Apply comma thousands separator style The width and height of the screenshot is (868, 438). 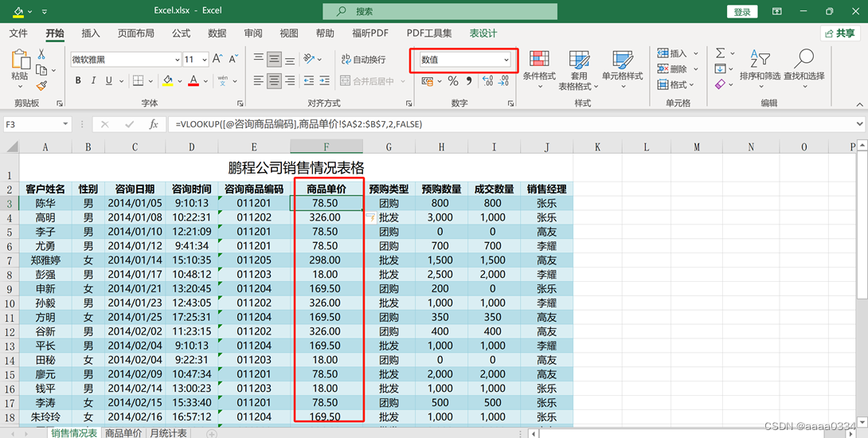pyautogui.click(x=469, y=81)
